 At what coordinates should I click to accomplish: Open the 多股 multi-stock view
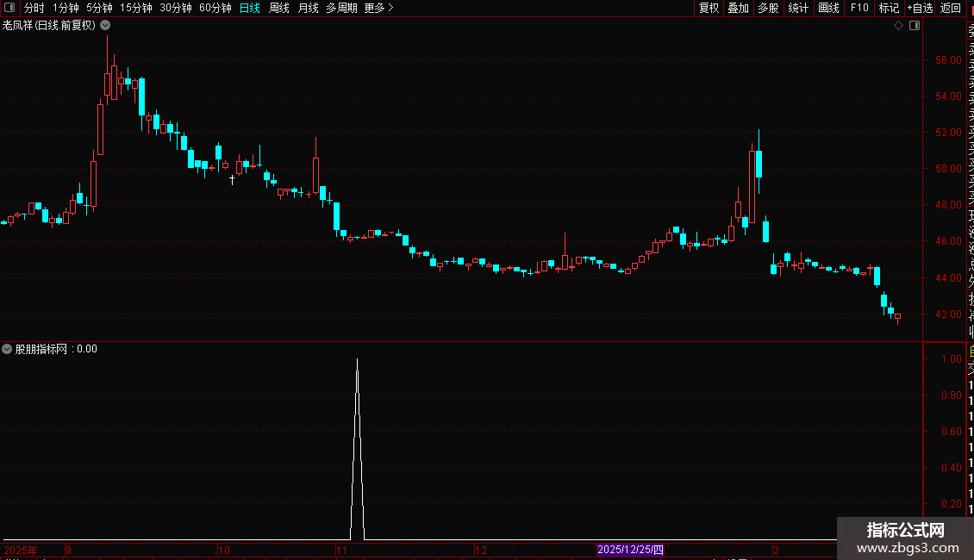[x=768, y=8]
